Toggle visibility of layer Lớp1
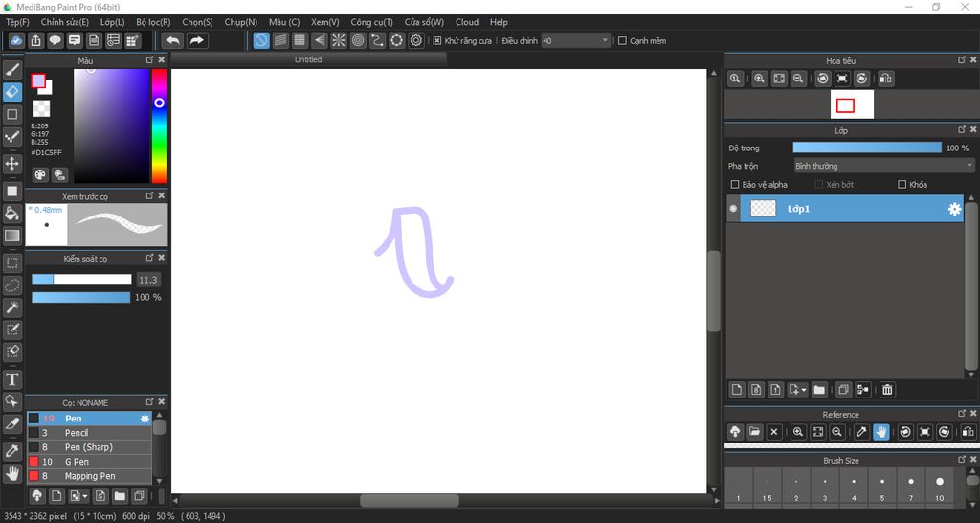Screen dimensions: 980x523 click(x=733, y=209)
